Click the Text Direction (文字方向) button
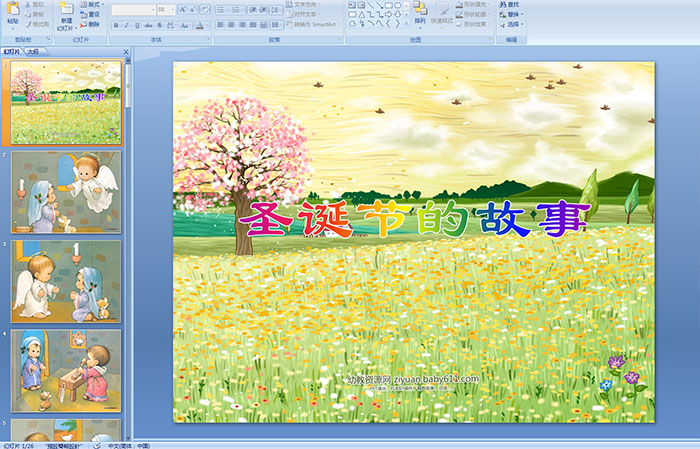This screenshot has width=700, height=449. tap(303, 4)
